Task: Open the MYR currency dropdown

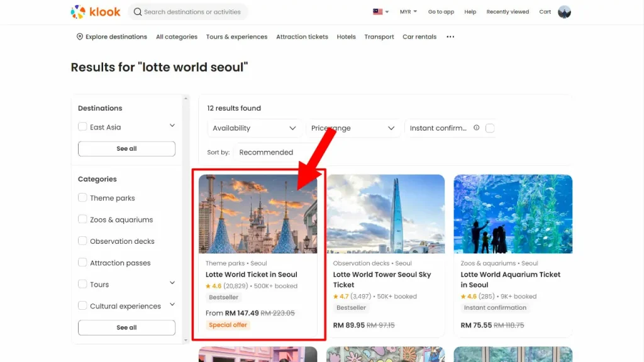Action: point(408,12)
